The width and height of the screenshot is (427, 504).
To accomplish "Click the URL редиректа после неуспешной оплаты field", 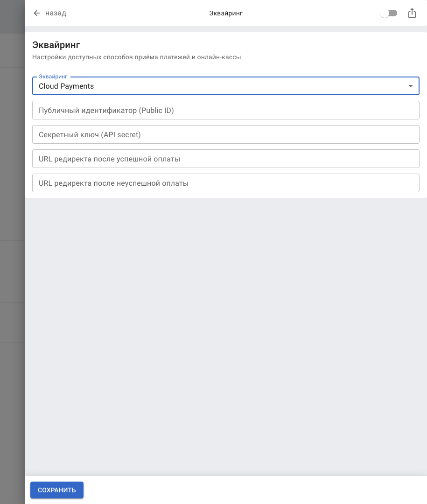I will pyautogui.click(x=226, y=183).
